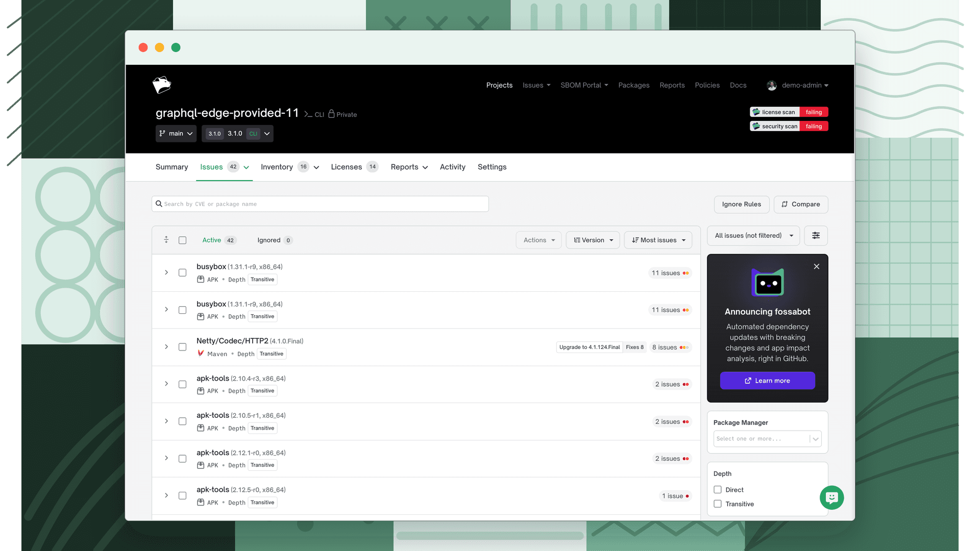
Task: Open the Issues menu in top navigation
Action: pyautogui.click(x=536, y=85)
